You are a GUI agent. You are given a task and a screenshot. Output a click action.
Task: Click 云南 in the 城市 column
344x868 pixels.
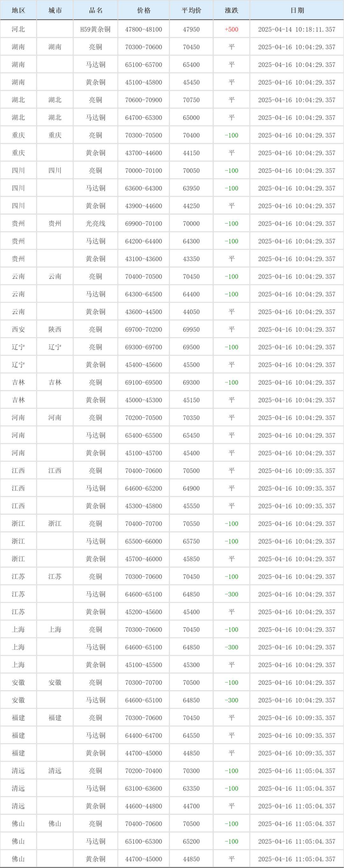point(55,277)
